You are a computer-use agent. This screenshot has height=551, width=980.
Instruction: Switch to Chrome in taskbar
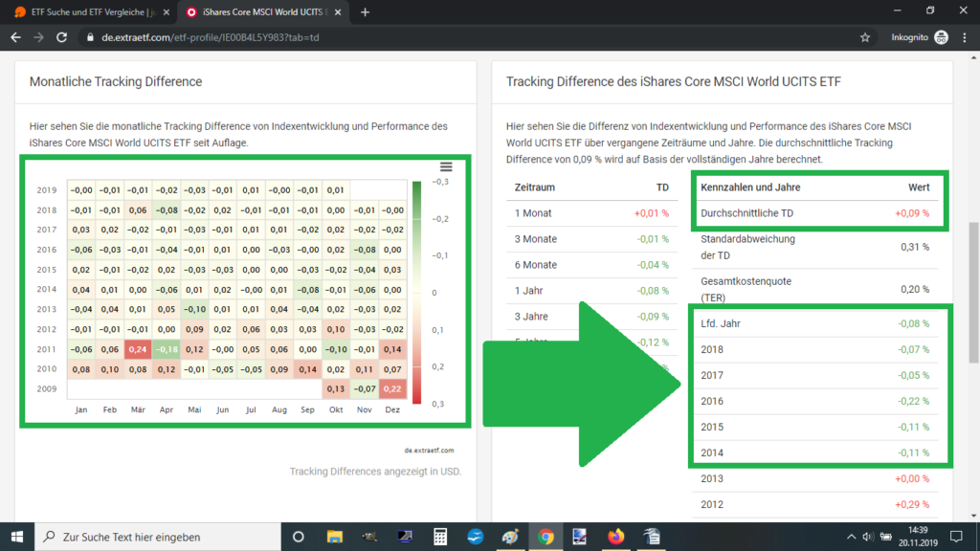tap(546, 537)
